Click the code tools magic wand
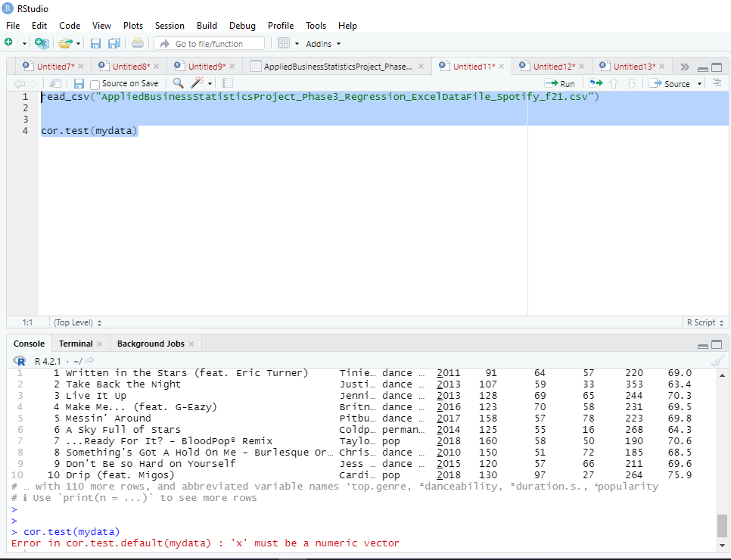 (x=198, y=83)
